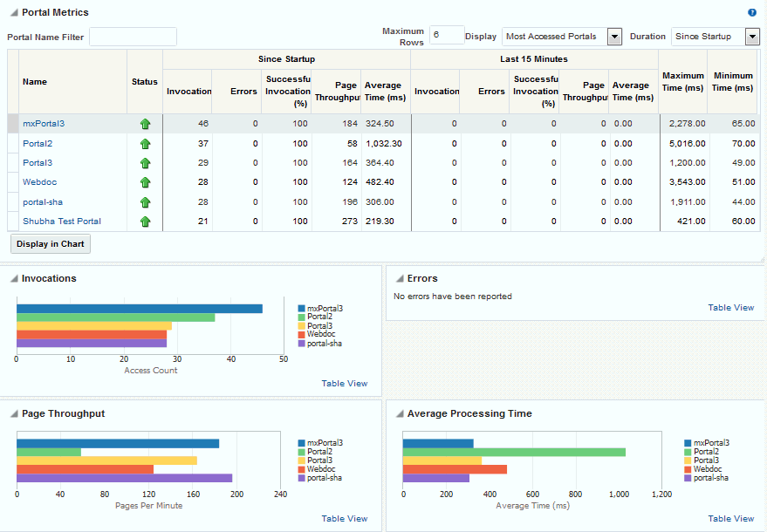Click the status arrow for portal-sha
This screenshot has height=532, width=767.
click(x=145, y=202)
